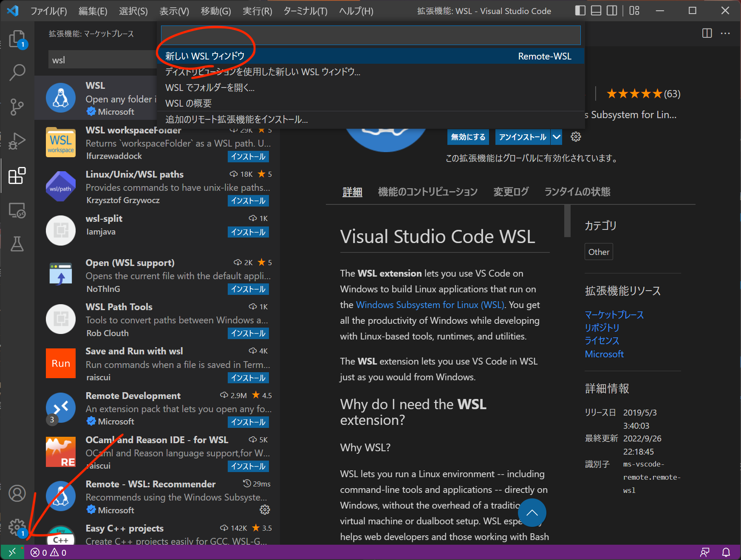The image size is (741, 560).
Task: Open the ターミナル(T) menu
Action: pyautogui.click(x=305, y=11)
